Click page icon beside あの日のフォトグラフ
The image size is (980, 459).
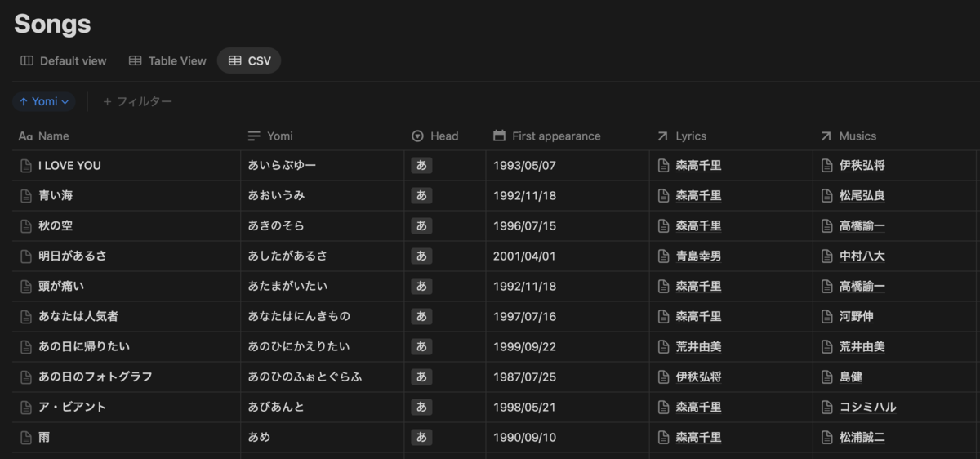(26, 377)
